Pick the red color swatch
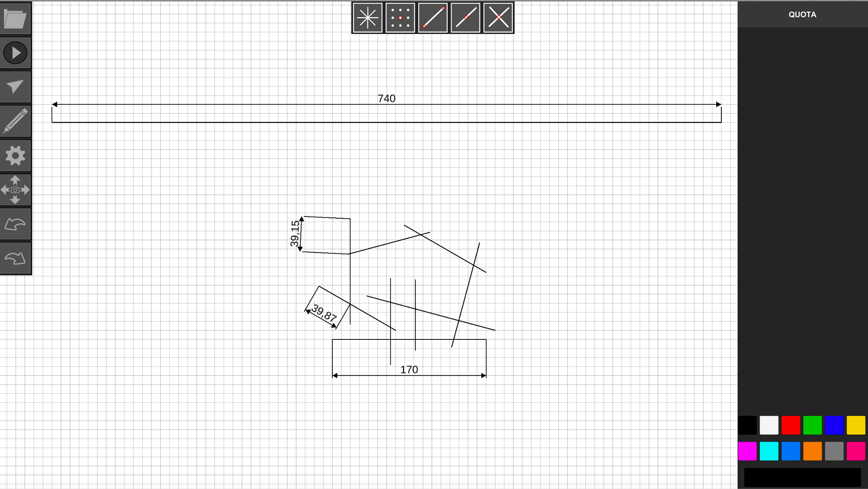Viewport: 868px width, 489px height. tap(790, 425)
